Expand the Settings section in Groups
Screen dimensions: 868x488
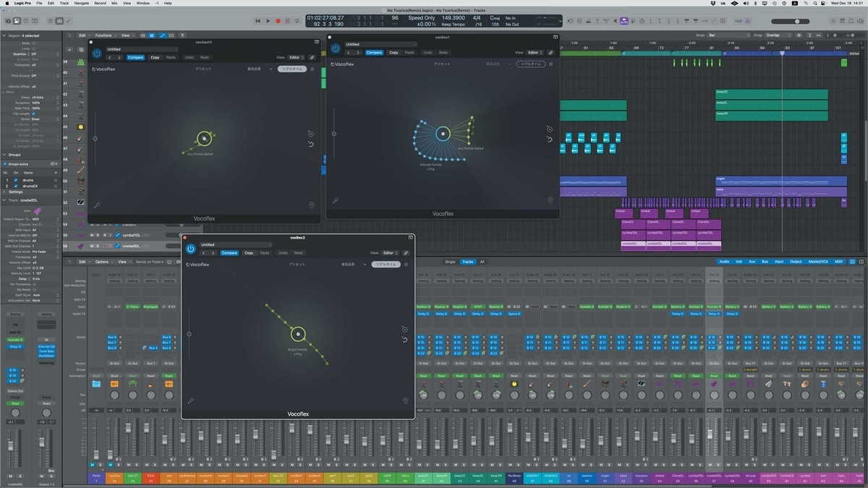click(4, 192)
